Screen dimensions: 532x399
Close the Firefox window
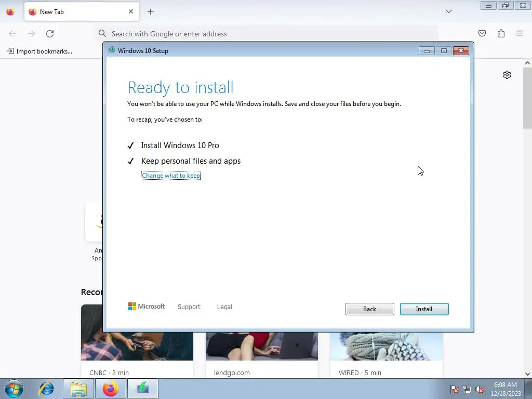(523, 5)
